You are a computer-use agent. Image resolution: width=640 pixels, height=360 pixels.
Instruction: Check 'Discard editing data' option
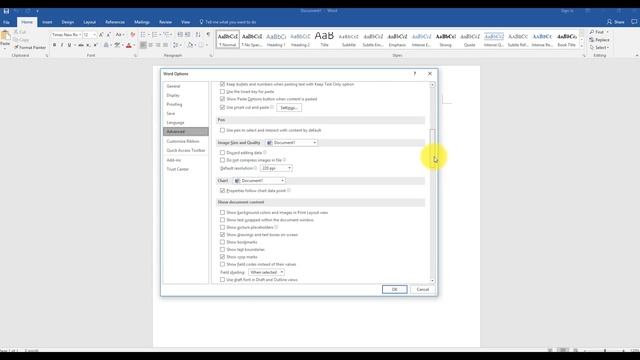pyautogui.click(x=222, y=153)
